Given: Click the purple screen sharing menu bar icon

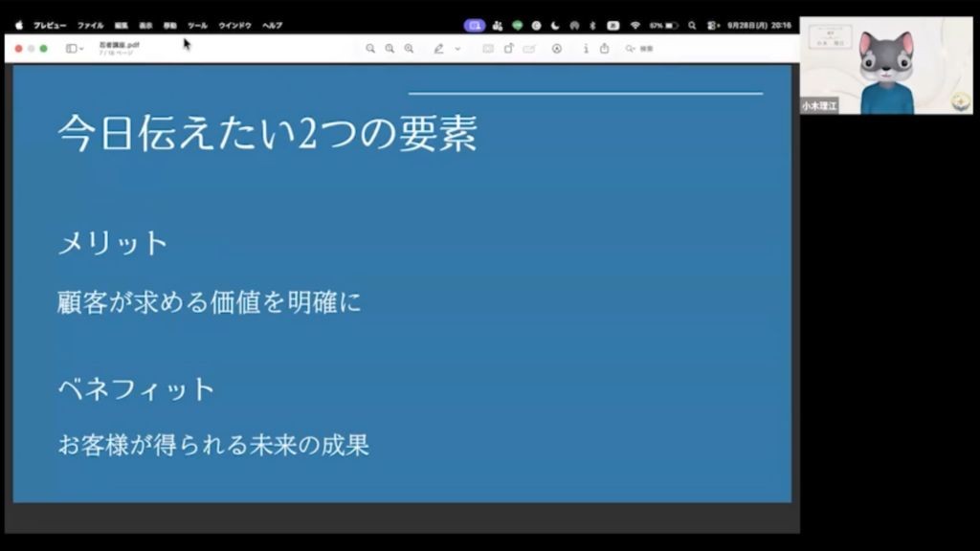Looking at the screenshot, I should coord(475,26).
